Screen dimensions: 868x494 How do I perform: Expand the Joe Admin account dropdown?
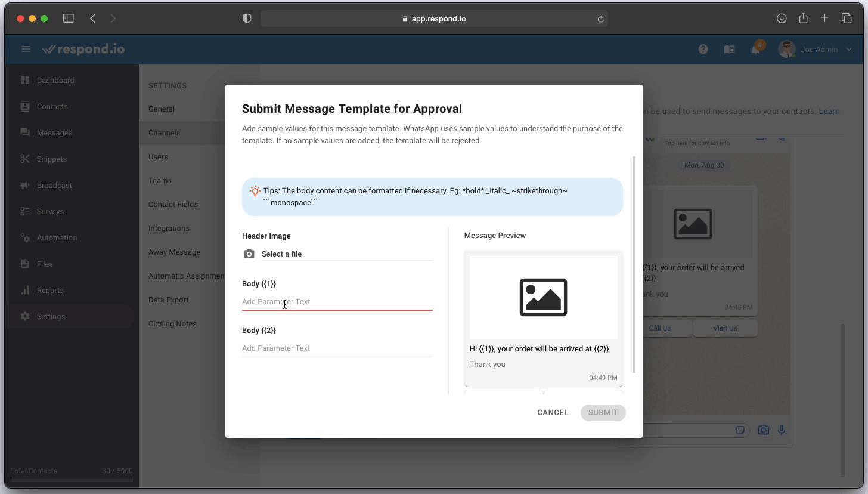coord(849,50)
